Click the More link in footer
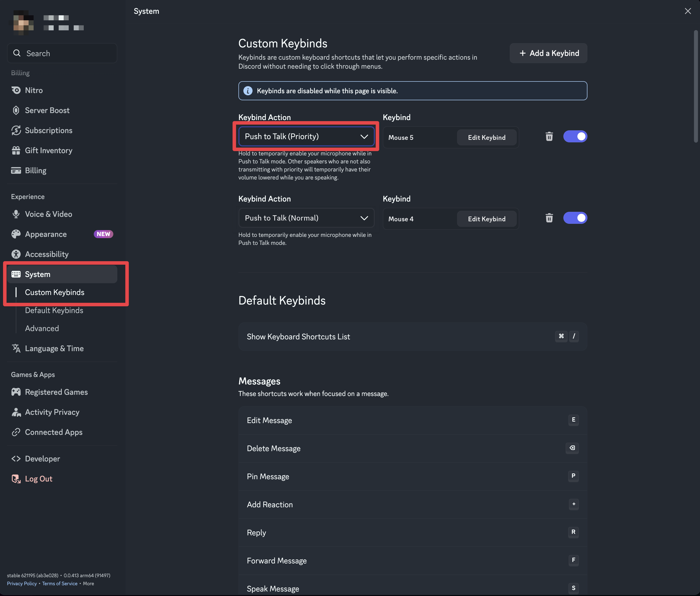Screen dimensions: 700x596 (x=88, y=583)
